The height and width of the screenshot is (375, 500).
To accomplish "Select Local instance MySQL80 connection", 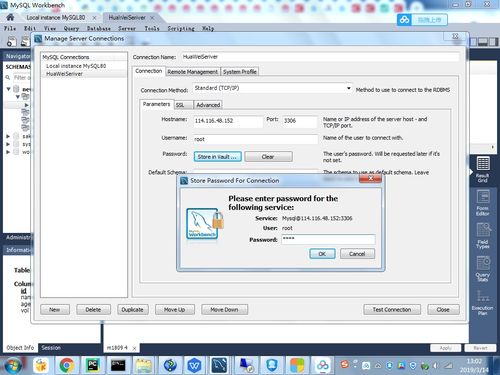I will coord(76,66).
